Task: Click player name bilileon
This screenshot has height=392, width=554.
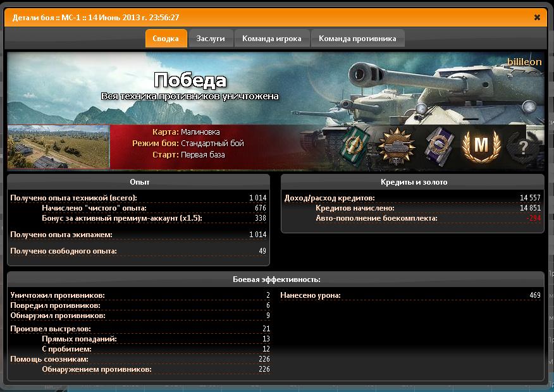Action: click(524, 62)
